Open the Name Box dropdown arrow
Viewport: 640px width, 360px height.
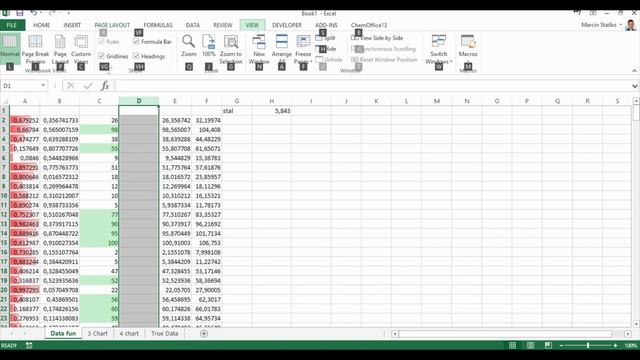(x=43, y=86)
